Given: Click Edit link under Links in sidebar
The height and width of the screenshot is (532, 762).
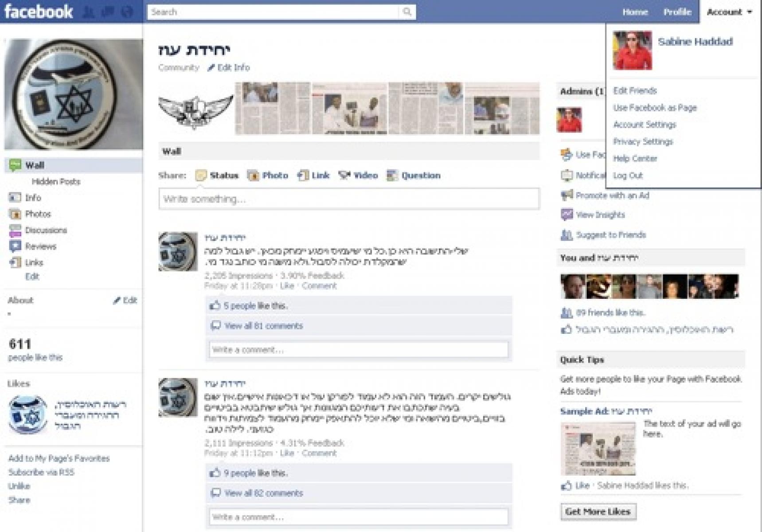Looking at the screenshot, I should 32,277.
